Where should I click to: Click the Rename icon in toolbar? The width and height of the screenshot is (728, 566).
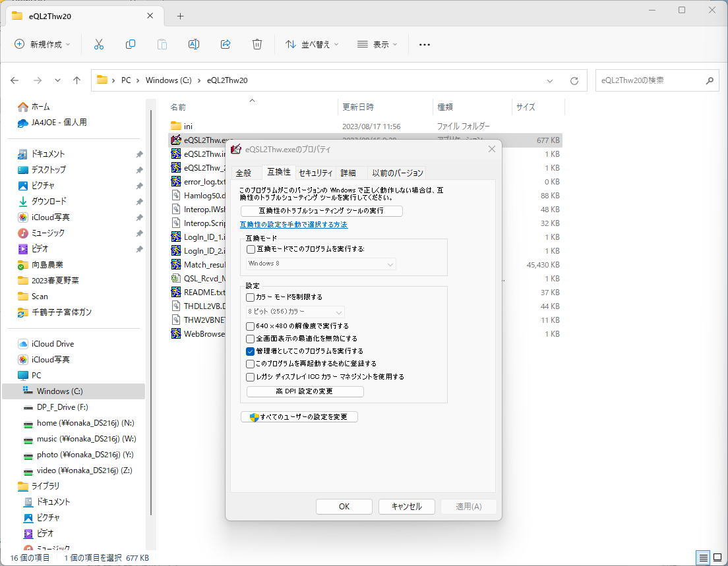194,44
